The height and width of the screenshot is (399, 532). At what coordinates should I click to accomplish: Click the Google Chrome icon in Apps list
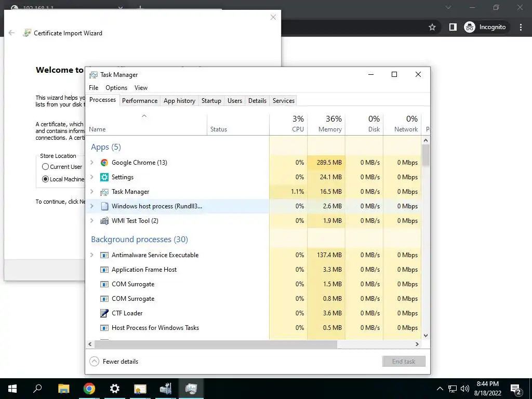tap(104, 163)
